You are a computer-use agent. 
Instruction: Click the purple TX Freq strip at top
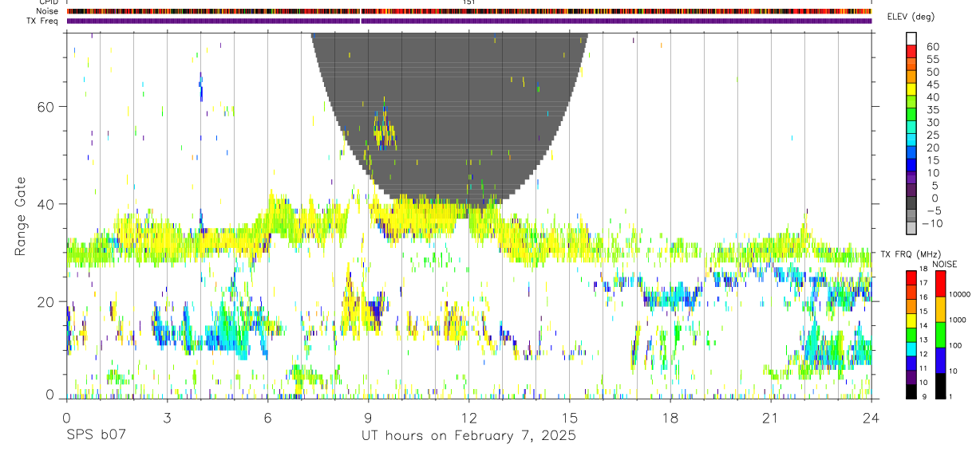(468, 21)
